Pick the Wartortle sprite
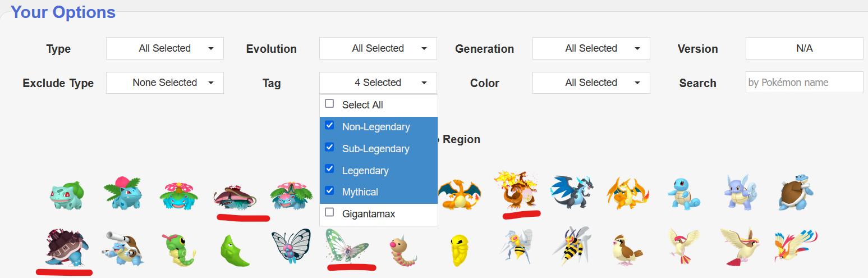The height and width of the screenshot is (278, 868). pyautogui.click(x=741, y=192)
